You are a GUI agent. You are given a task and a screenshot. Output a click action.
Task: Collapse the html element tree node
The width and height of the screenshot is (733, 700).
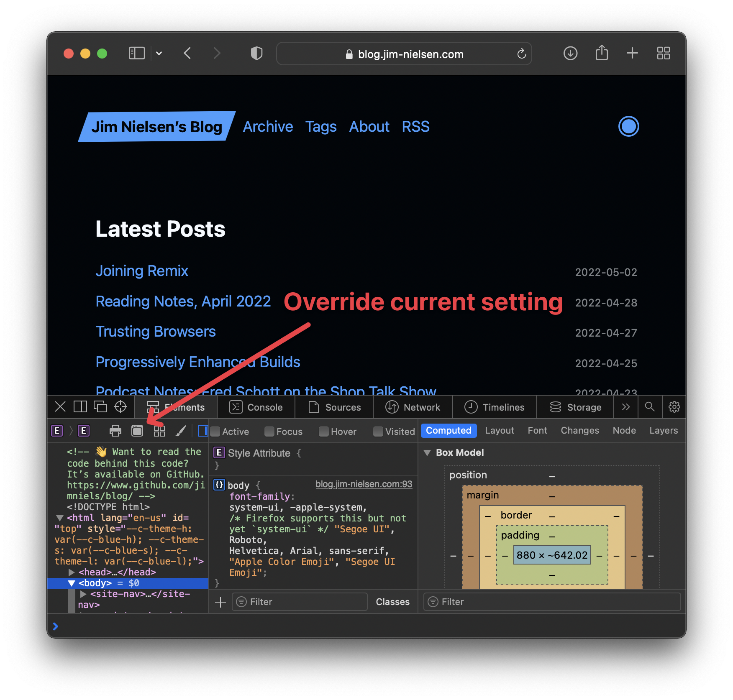(60, 518)
